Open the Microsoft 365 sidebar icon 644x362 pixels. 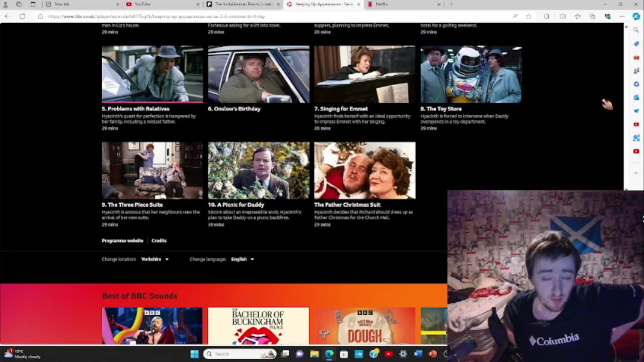click(636, 84)
